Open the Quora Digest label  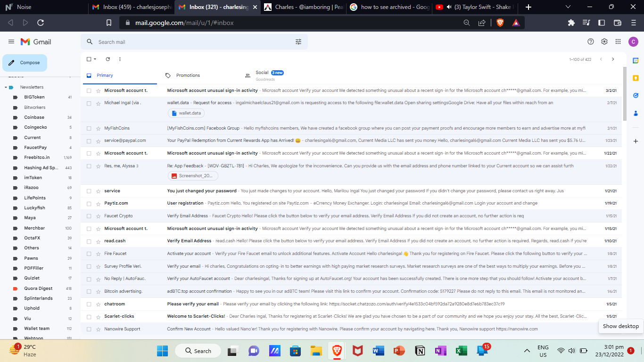pos(38,288)
